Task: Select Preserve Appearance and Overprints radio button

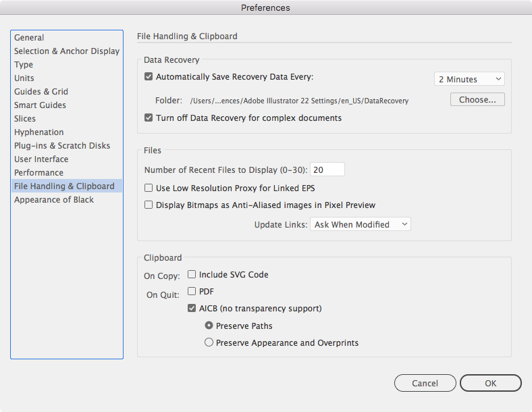Action: [x=209, y=342]
